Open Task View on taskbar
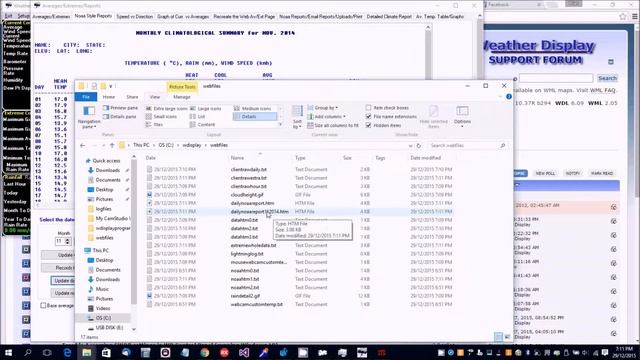This screenshot has width=640, height=360. point(47,352)
